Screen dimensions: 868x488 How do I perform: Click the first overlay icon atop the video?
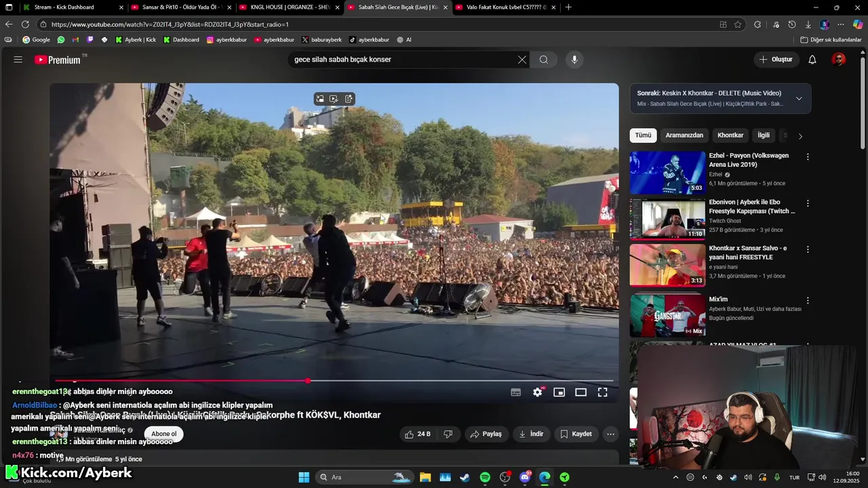click(x=319, y=99)
